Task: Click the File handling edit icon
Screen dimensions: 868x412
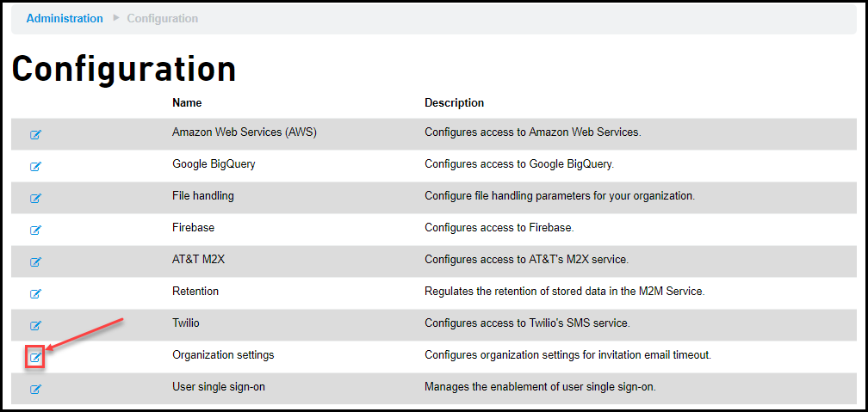Action: (x=35, y=198)
